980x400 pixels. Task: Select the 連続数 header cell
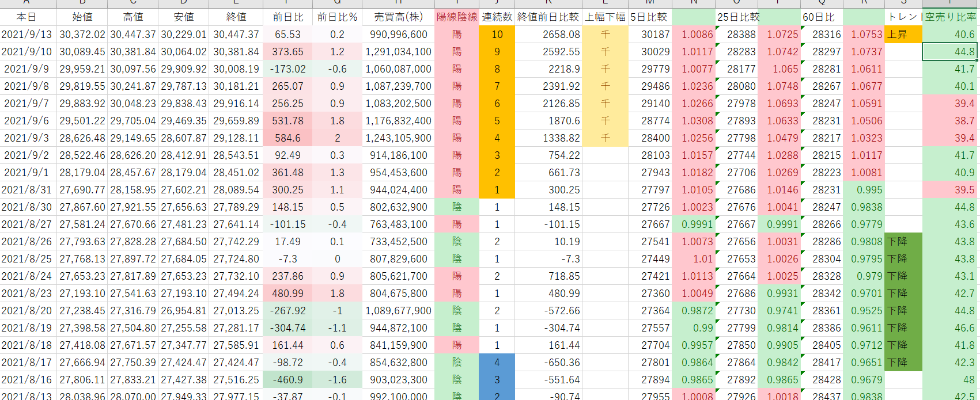497,17
